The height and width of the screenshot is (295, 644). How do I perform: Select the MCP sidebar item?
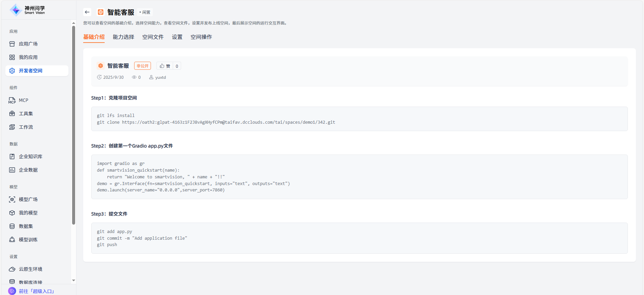[23, 100]
